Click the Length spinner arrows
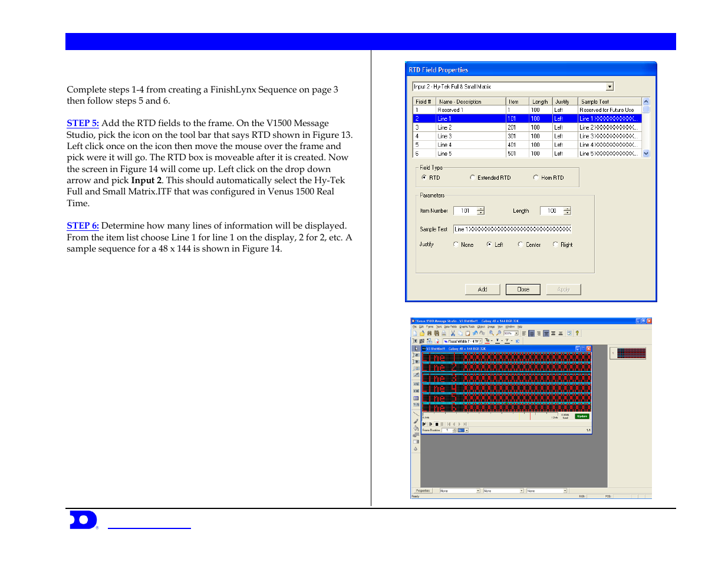The width and height of the screenshot is (728, 562). tap(567, 211)
